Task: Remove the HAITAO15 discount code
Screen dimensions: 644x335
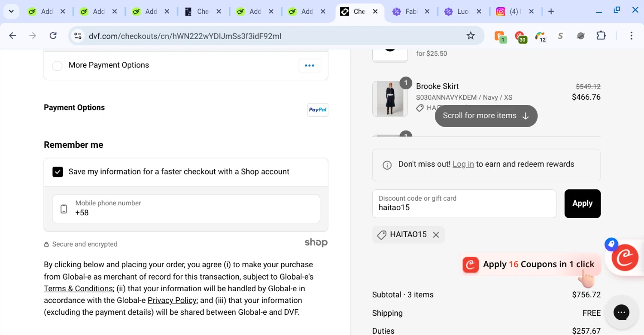Action: point(436,235)
